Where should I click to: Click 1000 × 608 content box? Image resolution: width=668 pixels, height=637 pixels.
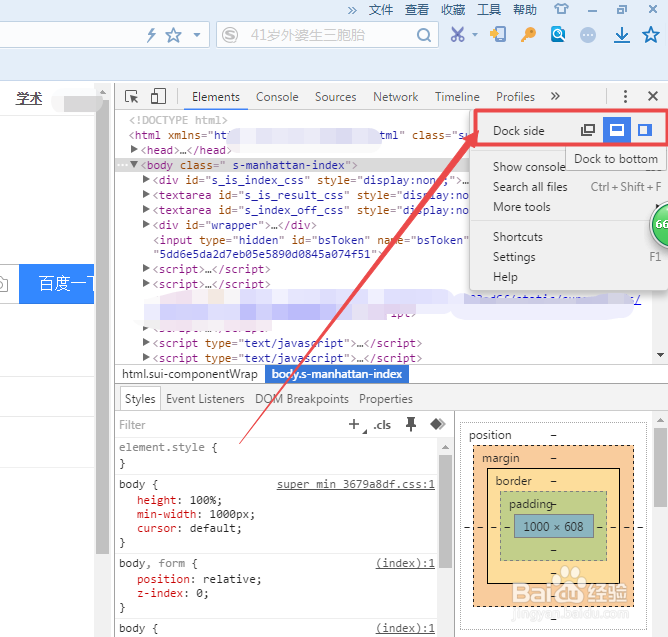point(553,527)
